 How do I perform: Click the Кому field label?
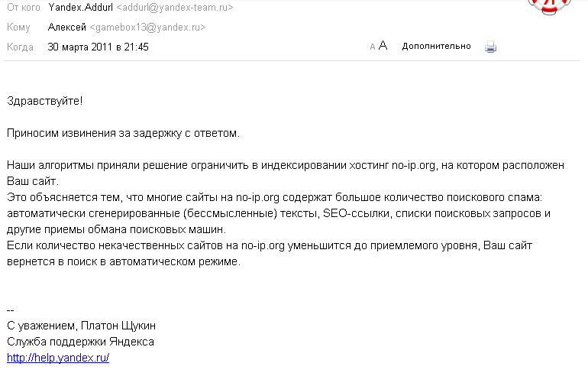[18, 28]
